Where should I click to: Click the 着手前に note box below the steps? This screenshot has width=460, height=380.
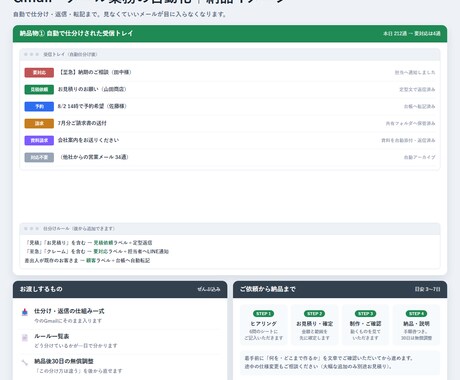coord(340,362)
